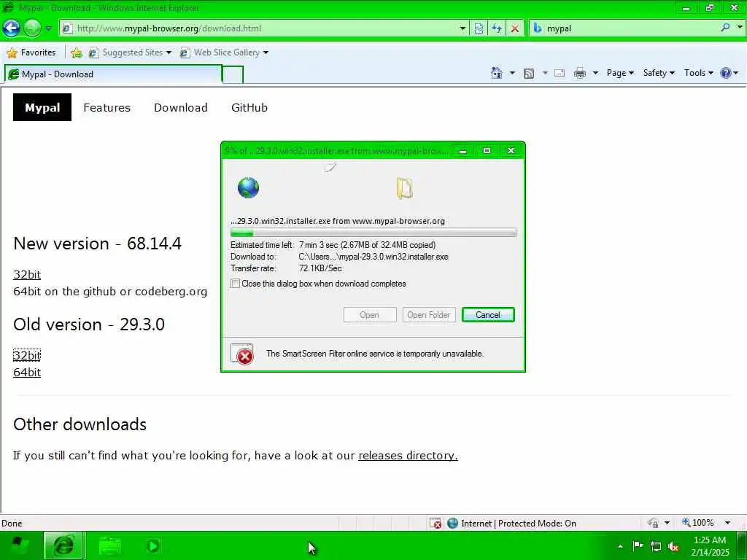The image size is (747, 560).
Task: Add page to Favorites bar icon
Action: [x=76, y=52]
